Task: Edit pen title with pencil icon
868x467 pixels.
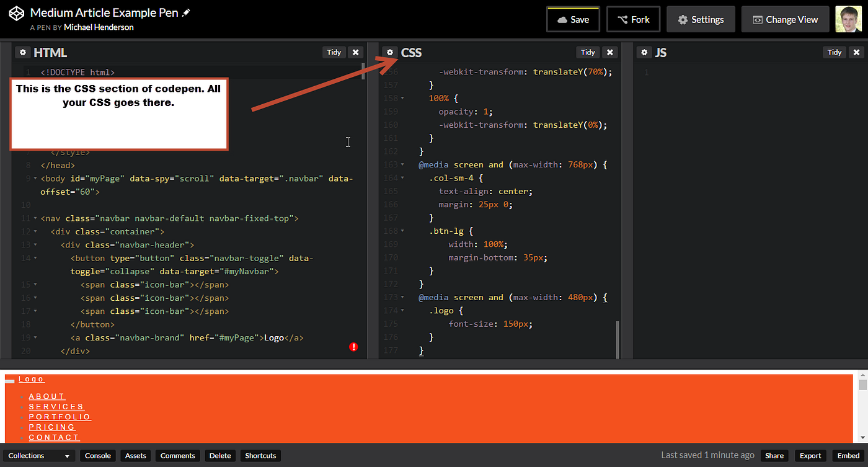Action: point(186,12)
